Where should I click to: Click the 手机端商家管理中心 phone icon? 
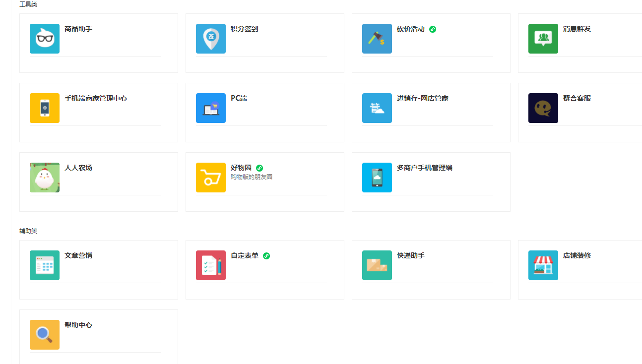[45, 108]
